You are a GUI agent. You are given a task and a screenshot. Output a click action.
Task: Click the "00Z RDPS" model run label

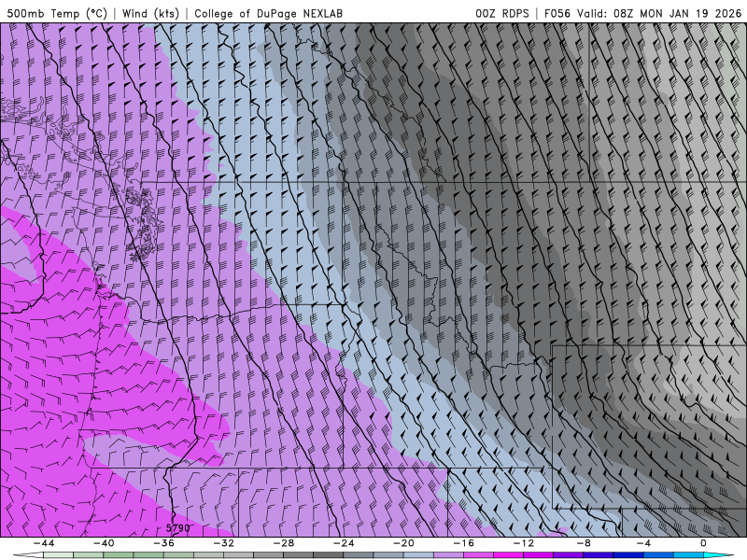pos(502,13)
